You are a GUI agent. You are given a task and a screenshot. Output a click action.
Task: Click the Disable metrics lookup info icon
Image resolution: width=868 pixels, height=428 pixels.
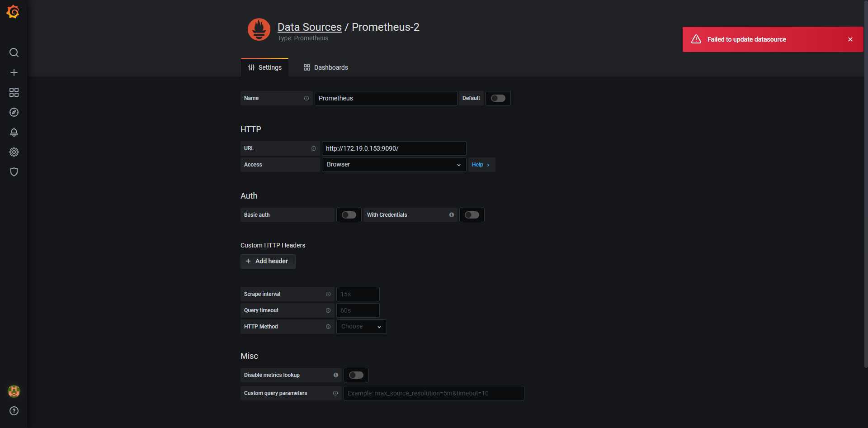[x=336, y=375]
